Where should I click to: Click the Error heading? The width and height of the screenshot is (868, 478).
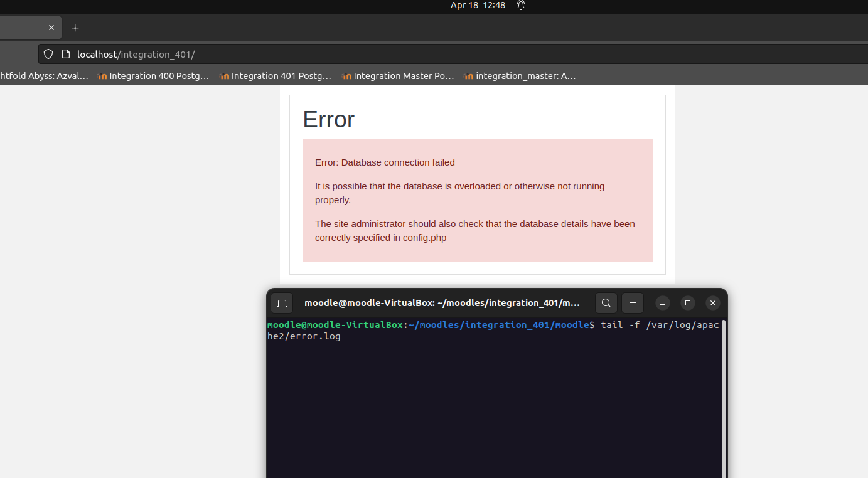(x=329, y=119)
